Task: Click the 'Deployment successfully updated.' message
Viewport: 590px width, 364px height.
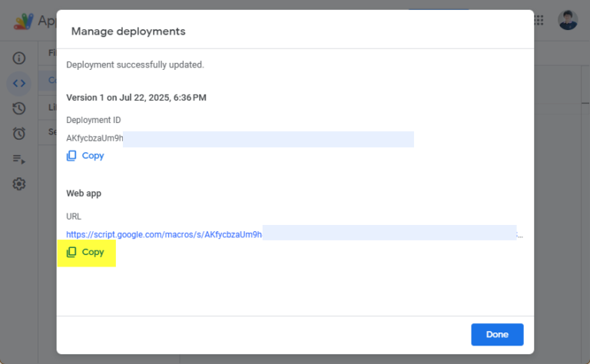Action: [135, 65]
